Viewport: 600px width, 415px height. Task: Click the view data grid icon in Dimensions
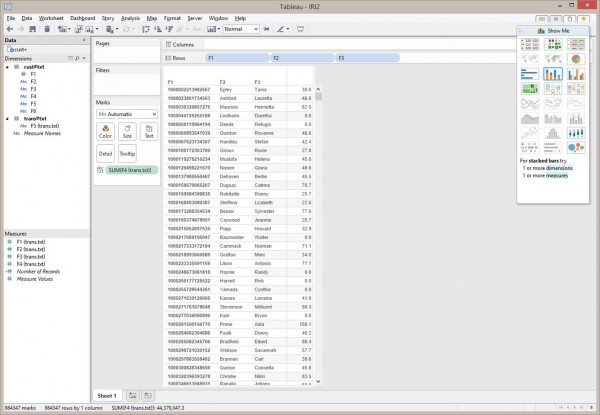coord(70,59)
